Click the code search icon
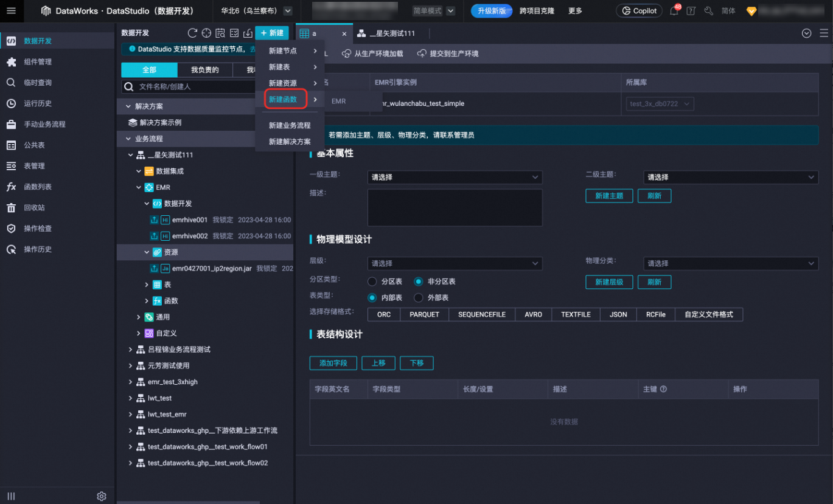This screenshot has height=504, width=833. pos(220,33)
